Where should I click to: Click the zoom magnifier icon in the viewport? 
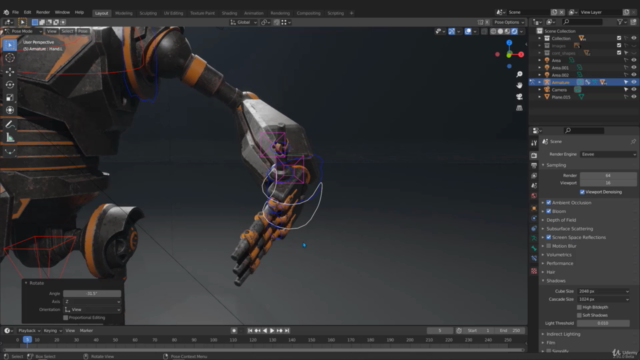pos(519,74)
